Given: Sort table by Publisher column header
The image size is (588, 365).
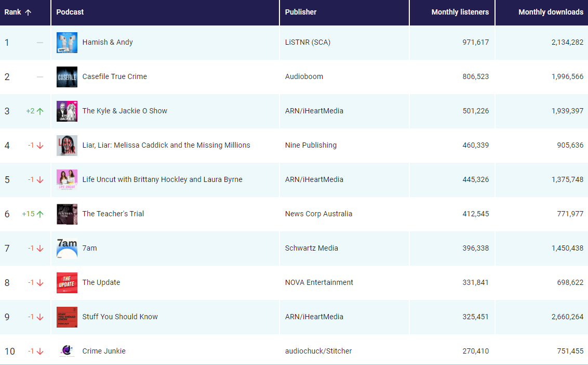Looking at the screenshot, I should point(301,12).
